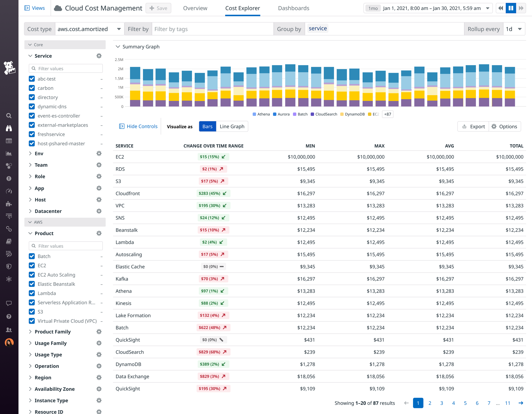The width and height of the screenshot is (532, 414).
Task: Uncheck the freshservice checkbox
Action: [x=32, y=134]
